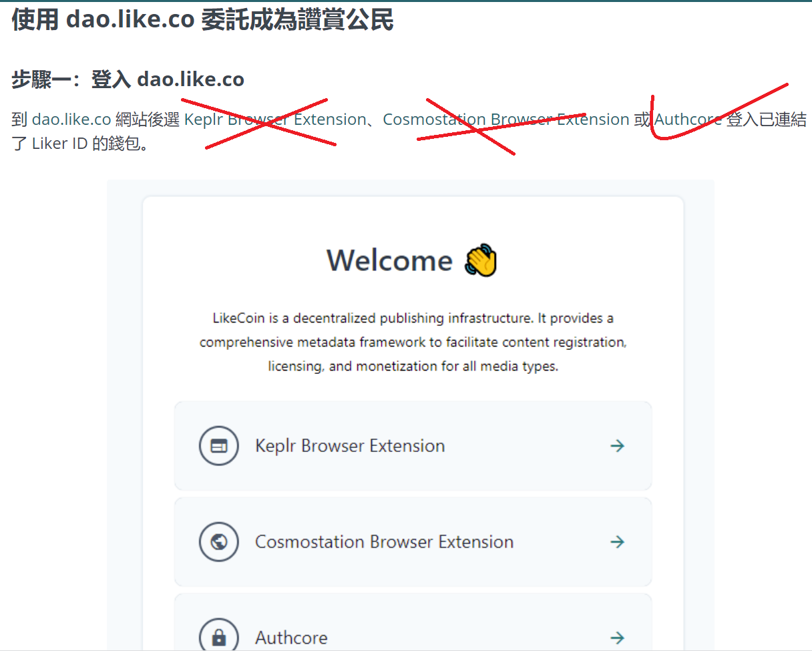This screenshot has width=812, height=651.
Task: Click the Authcore lock icon
Action: [x=218, y=635]
